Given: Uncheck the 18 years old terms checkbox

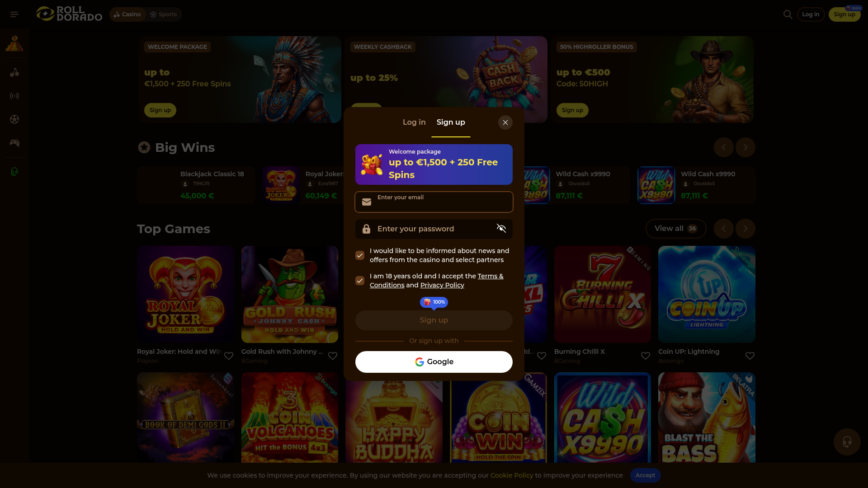Looking at the screenshot, I should pyautogui.click(x=360, y=281).
